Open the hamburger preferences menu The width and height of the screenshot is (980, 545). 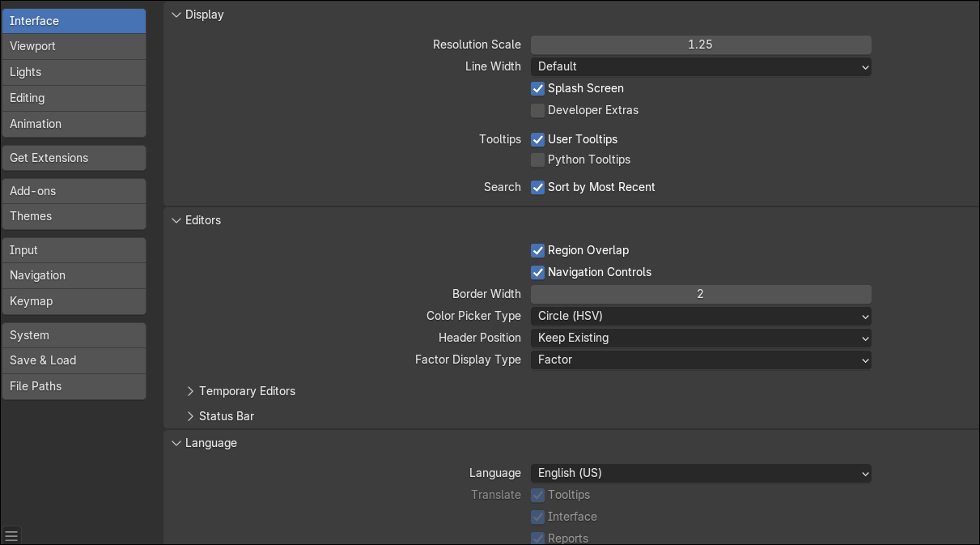(11, 535)
